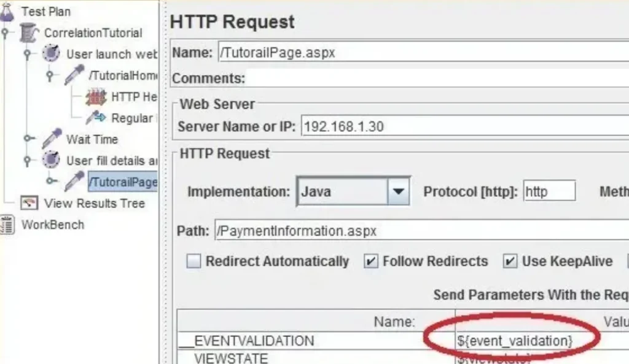
Task: Open the Implementation dropdown arrow
Action: (398, 192)
